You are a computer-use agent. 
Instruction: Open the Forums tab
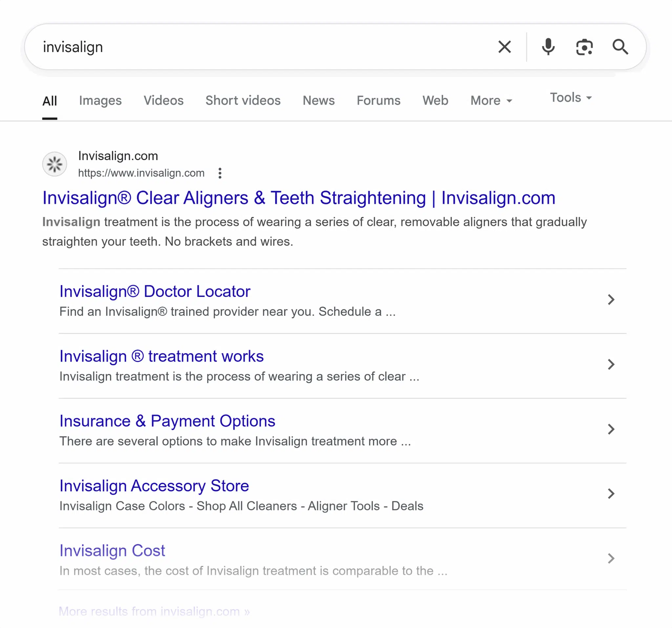click(379, 100)
